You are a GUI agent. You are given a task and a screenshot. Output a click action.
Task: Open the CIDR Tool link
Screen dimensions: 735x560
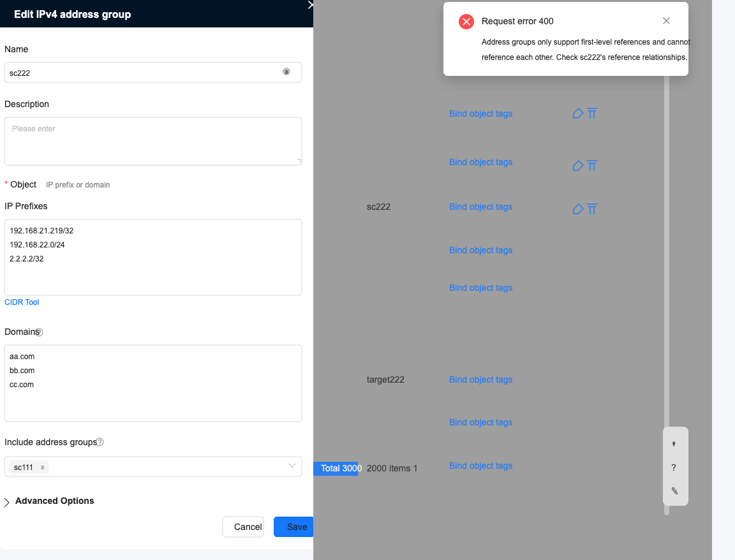click(22, 302)
